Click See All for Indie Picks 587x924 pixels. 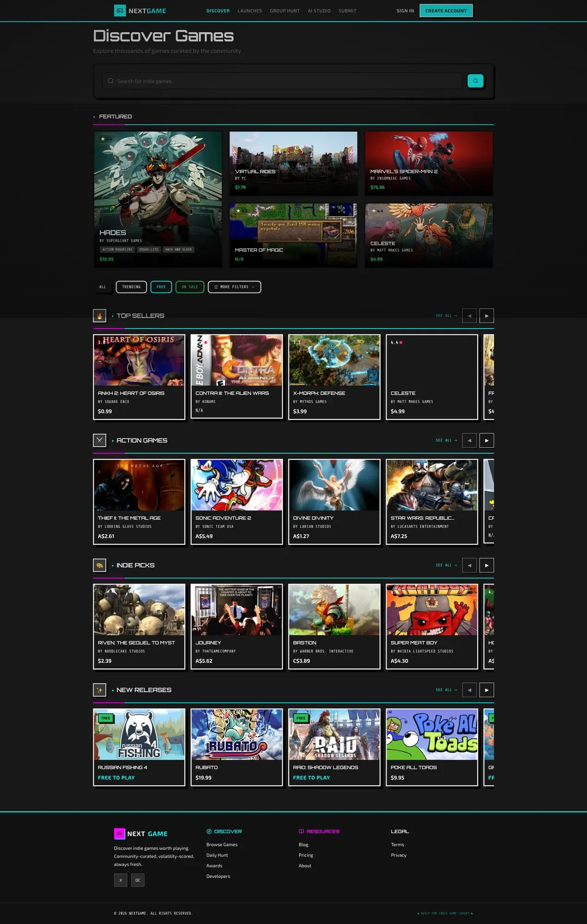[x=446, y=565]
